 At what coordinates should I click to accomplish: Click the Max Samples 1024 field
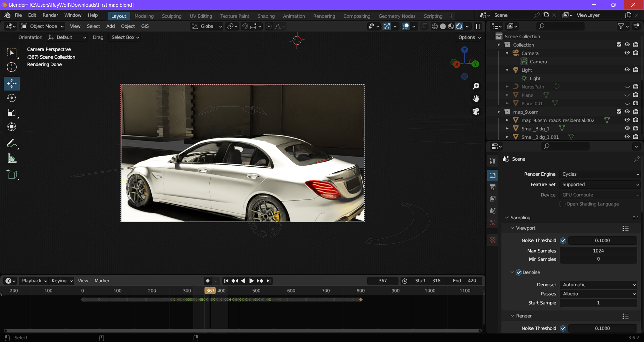pyautogui.click(x=598, y=251)
